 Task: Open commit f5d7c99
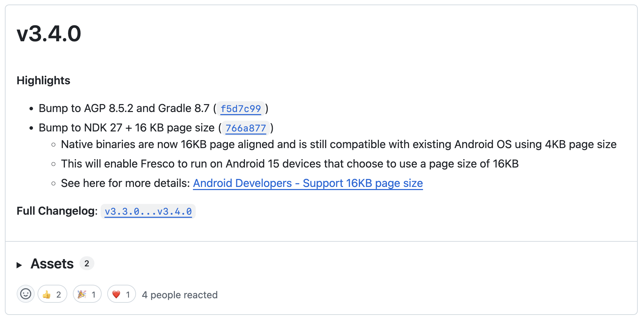(x=240, y=109)
